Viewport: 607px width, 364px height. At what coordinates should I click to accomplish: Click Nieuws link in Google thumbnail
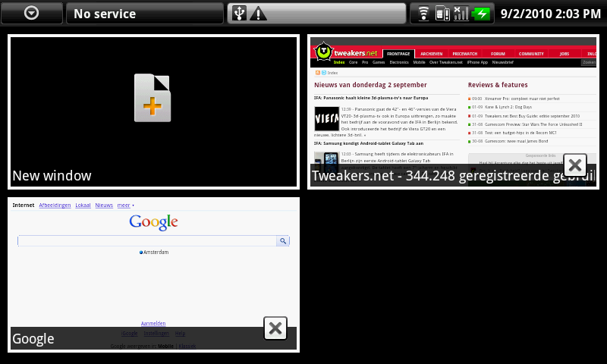104,205
